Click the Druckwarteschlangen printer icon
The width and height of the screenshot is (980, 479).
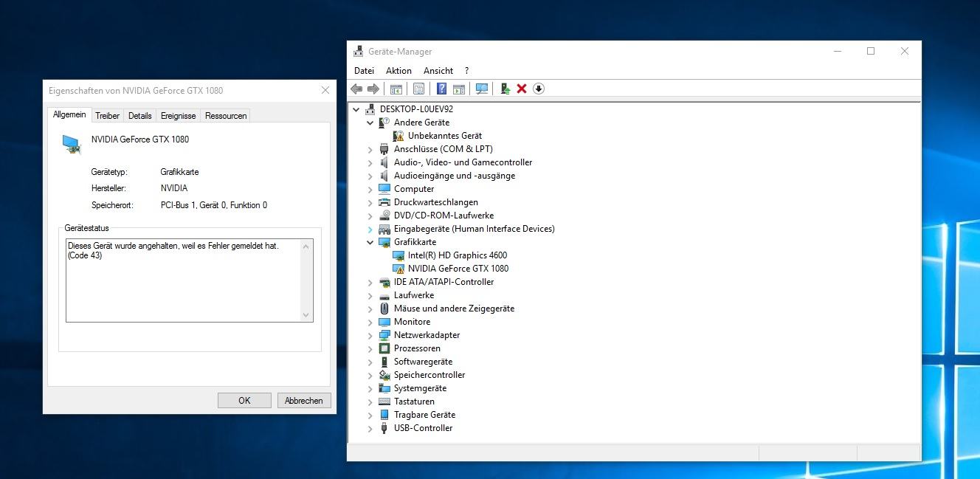384,202
